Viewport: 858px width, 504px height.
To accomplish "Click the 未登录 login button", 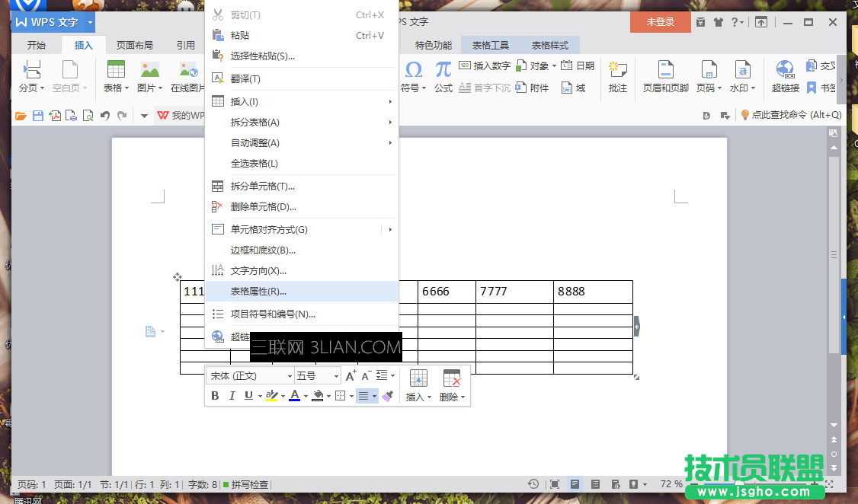I will (x=659, y=22).
